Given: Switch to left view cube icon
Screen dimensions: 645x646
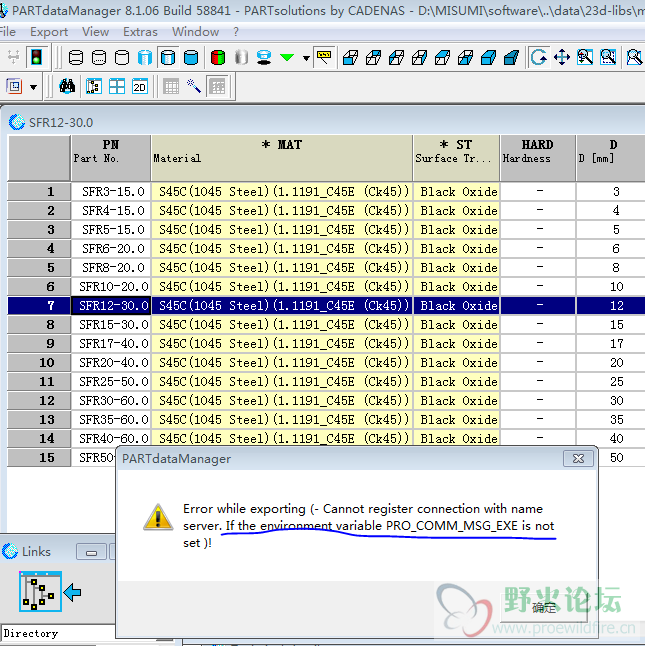Looking at the screenshot, I should [x=397, y=57].
